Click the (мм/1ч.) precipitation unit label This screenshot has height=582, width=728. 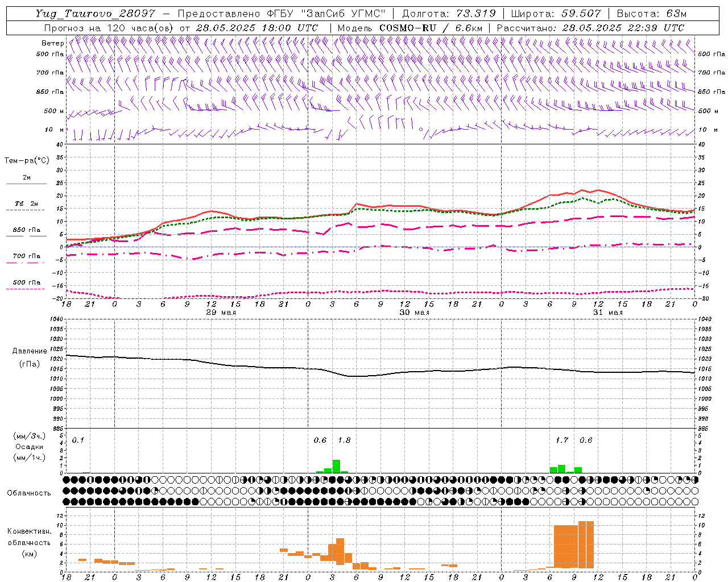point(29,458)
